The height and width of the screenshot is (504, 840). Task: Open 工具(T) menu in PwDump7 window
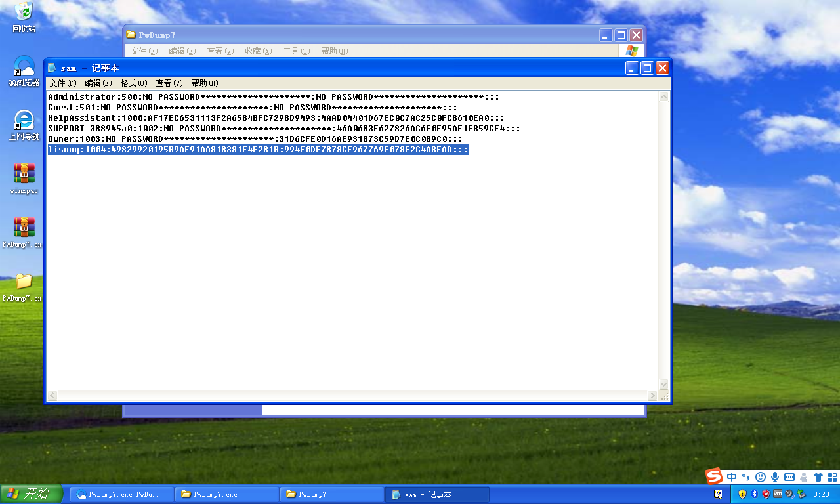click(x=297, y=51)
